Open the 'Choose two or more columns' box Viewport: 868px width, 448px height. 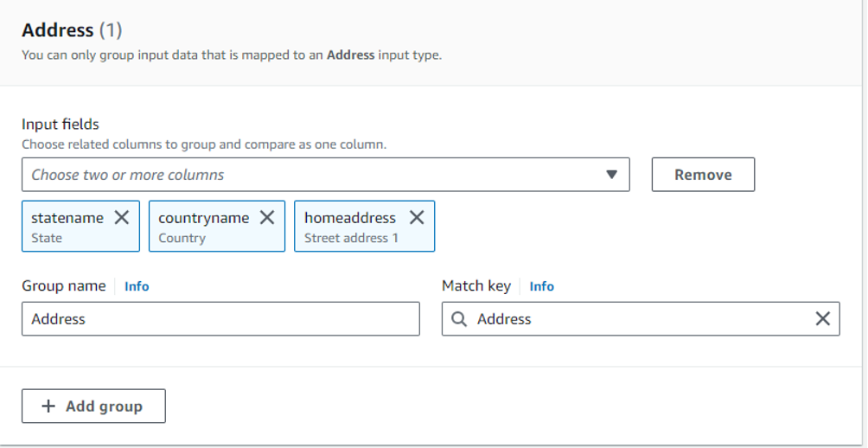click(x=311, y=175)
